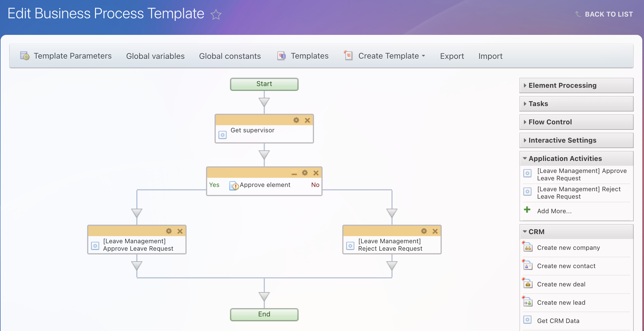Open settings of Approve Leave Request block
Screen dimensions: 644x331
[169, 231]
